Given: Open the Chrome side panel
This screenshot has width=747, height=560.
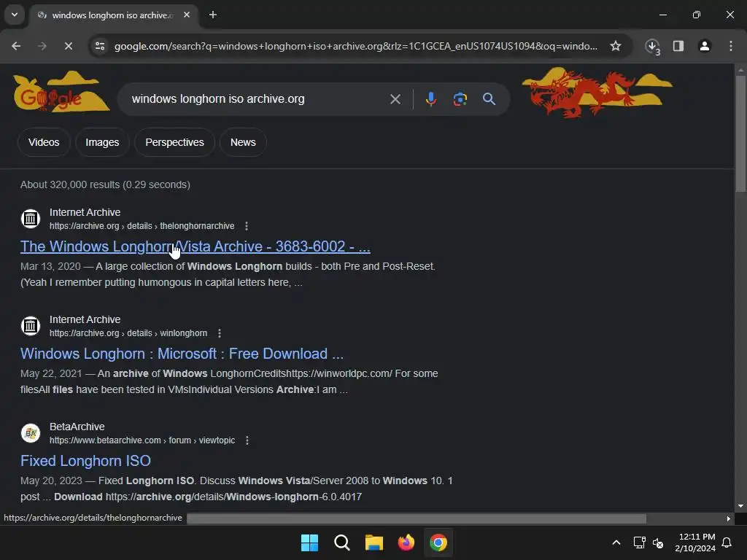Looking at the screenshot, I should 678,46.
